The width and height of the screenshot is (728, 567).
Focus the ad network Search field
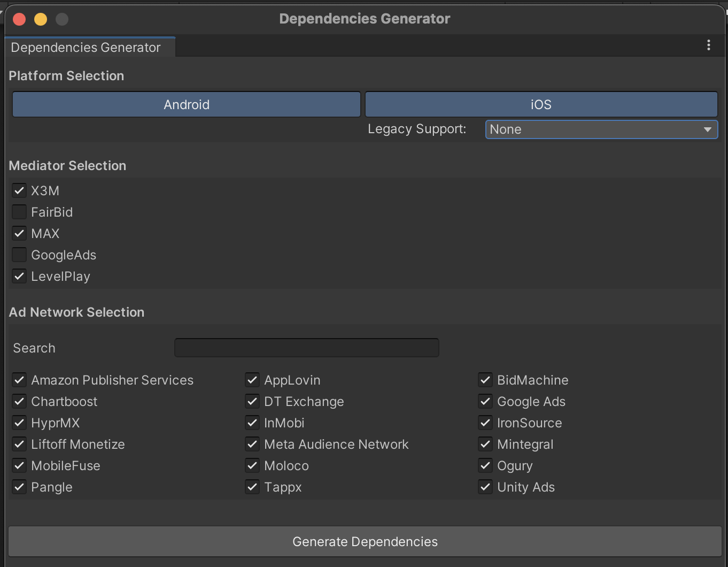pos(307,348)
